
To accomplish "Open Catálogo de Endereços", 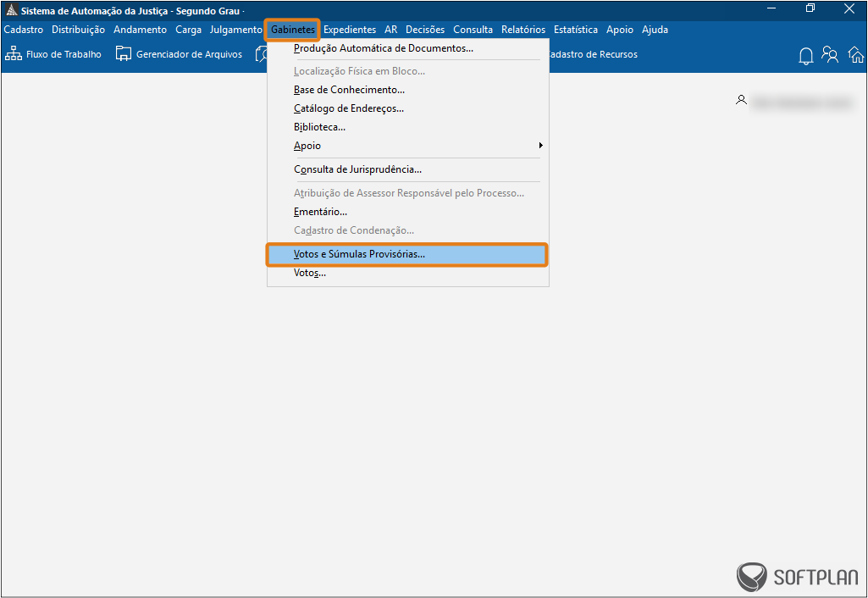I will (x=408, y=108).
